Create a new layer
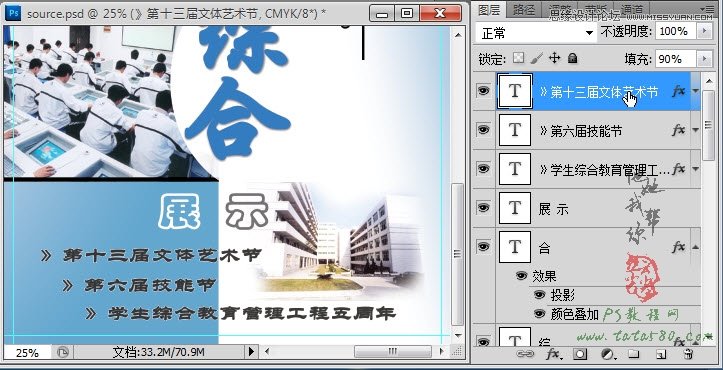 tap(661, 354)
